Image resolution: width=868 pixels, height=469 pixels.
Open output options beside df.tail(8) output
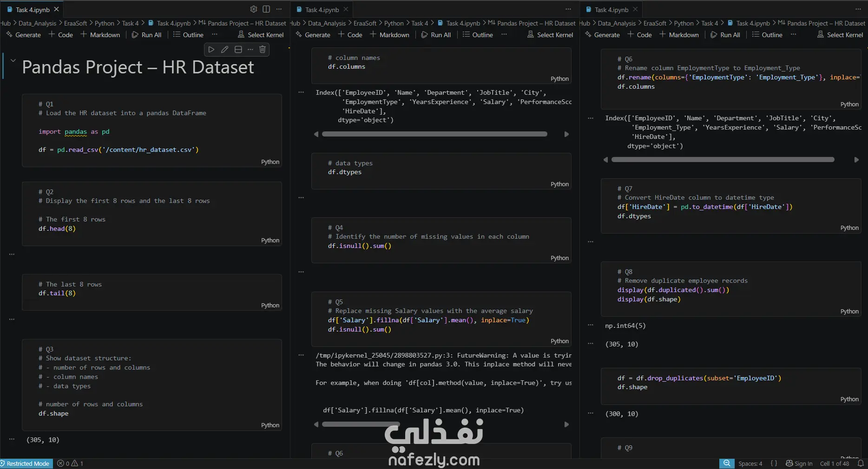pyautogui.click(x=12, y=319)
